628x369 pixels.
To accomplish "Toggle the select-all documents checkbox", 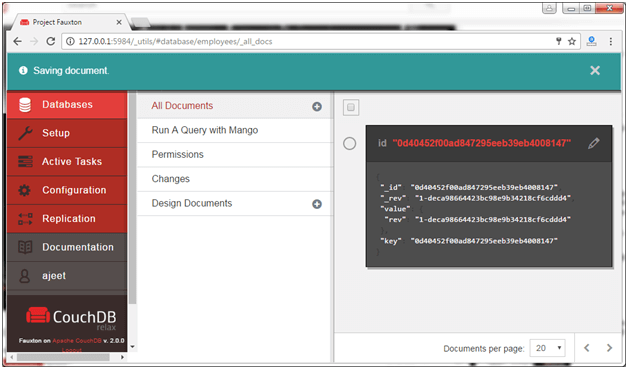I will click(x=351, y=107).
